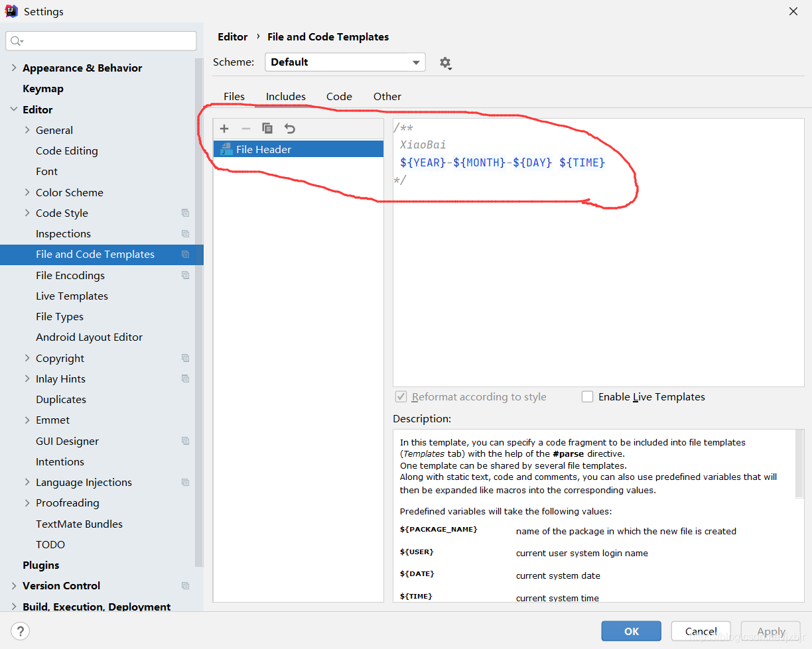Expand Build, Execution, Deployment section

(14, 607)
